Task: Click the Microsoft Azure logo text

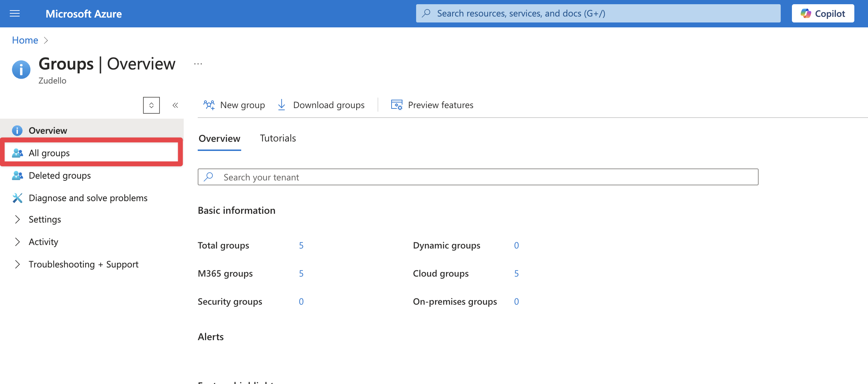Action: pyautogui.click(x=84, y=14)
